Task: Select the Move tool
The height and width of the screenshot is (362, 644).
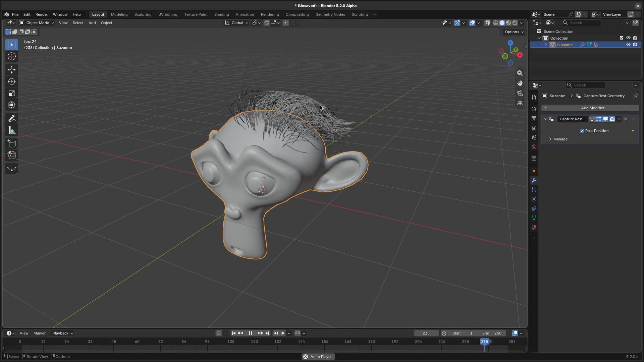Action: 12,70
